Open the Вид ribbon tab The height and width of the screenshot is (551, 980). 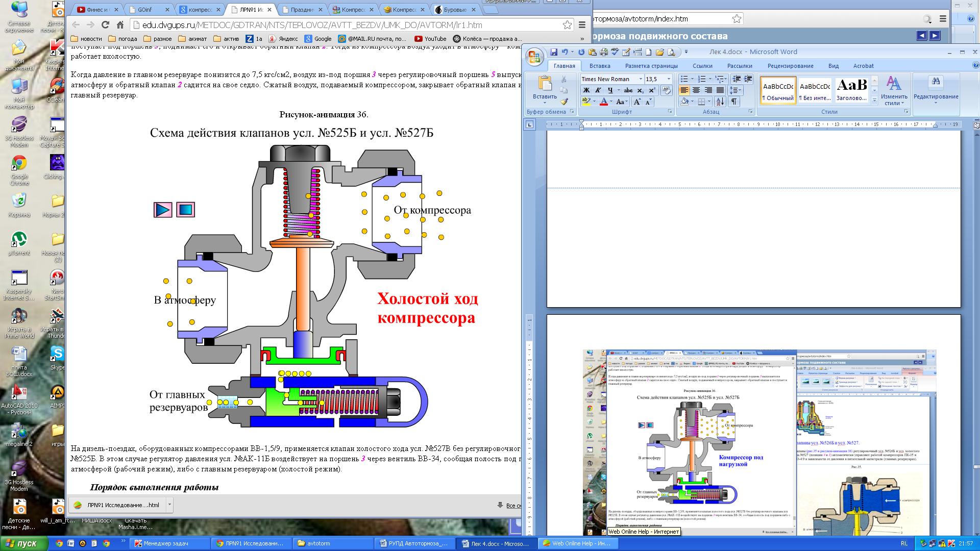[833, 66]
